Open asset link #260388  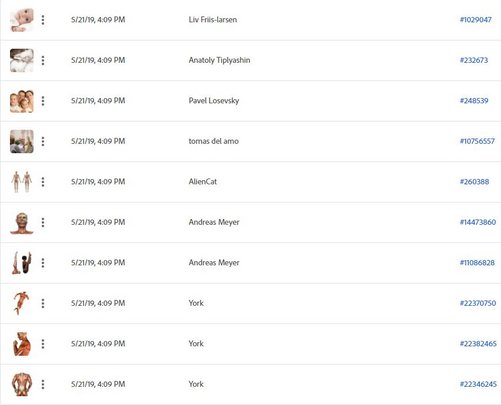pos(474,182)
